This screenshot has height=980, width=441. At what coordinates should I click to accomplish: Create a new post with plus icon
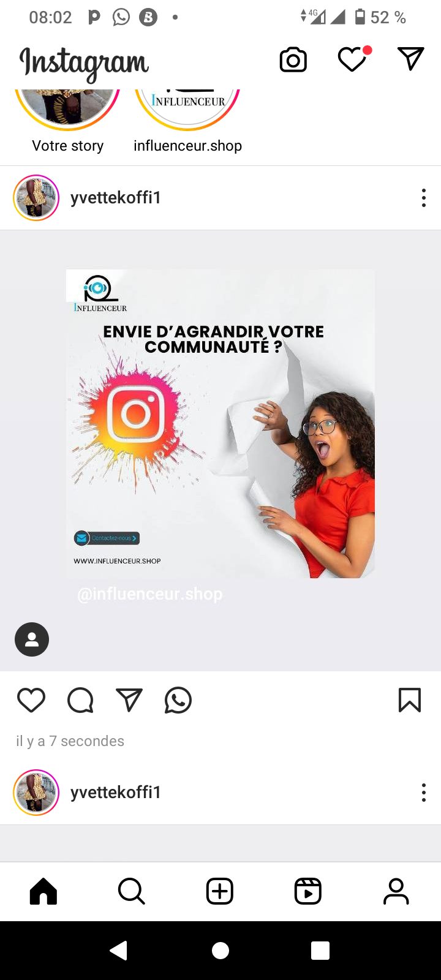click(x=220, y=891)
